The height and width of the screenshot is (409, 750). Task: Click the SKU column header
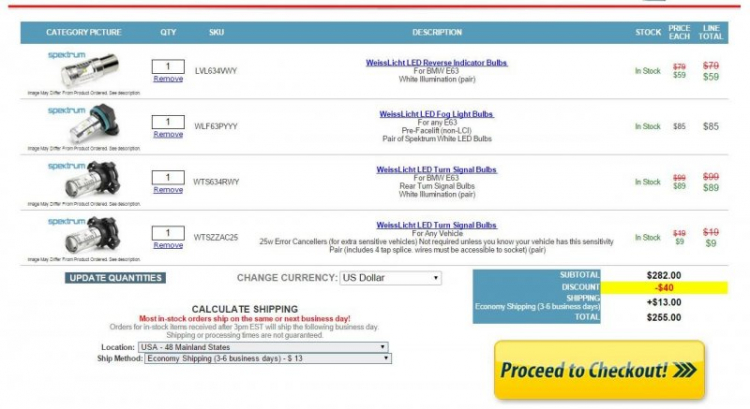pos(216,33)
